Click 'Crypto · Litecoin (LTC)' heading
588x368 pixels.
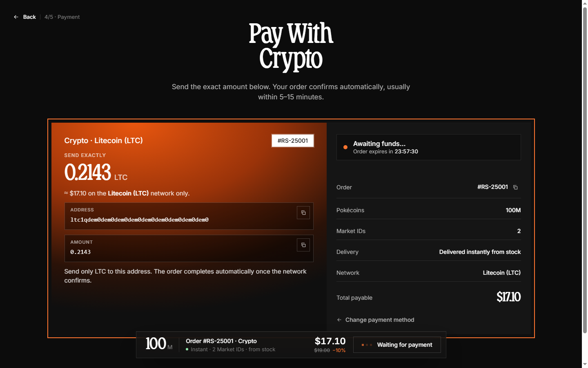[x=103, y=140]
